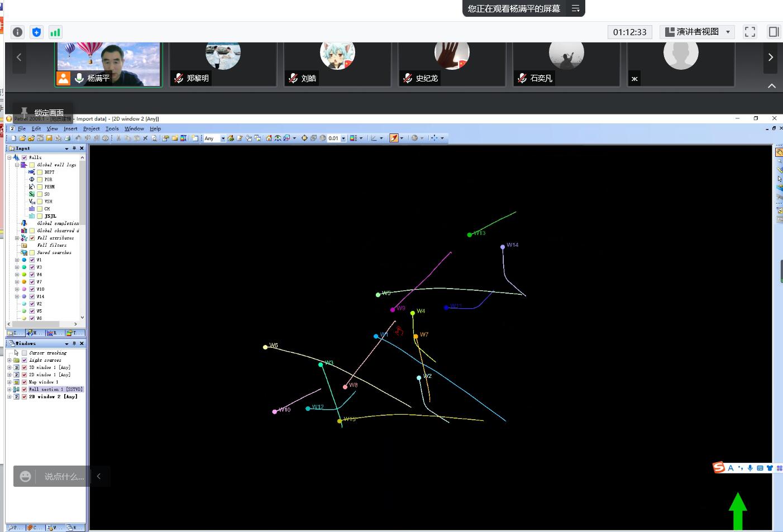Click the target crosshair toolbar icon
Viewport: 783px width, 532px height.
tap(304, 138)
